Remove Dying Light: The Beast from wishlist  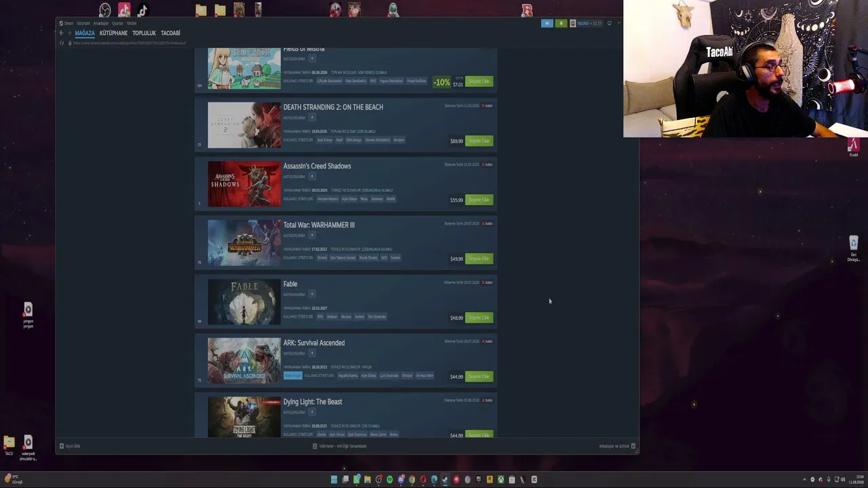[487, 401]
